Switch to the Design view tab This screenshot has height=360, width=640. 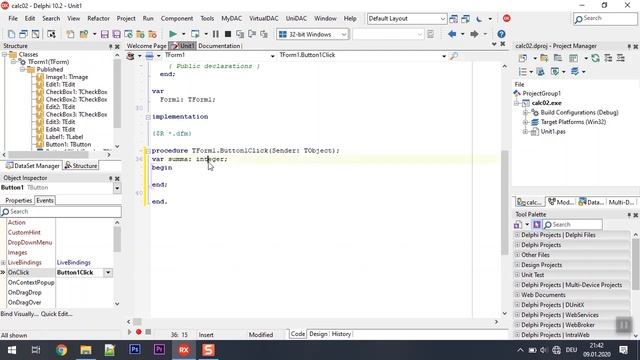(x=318, y=334)
